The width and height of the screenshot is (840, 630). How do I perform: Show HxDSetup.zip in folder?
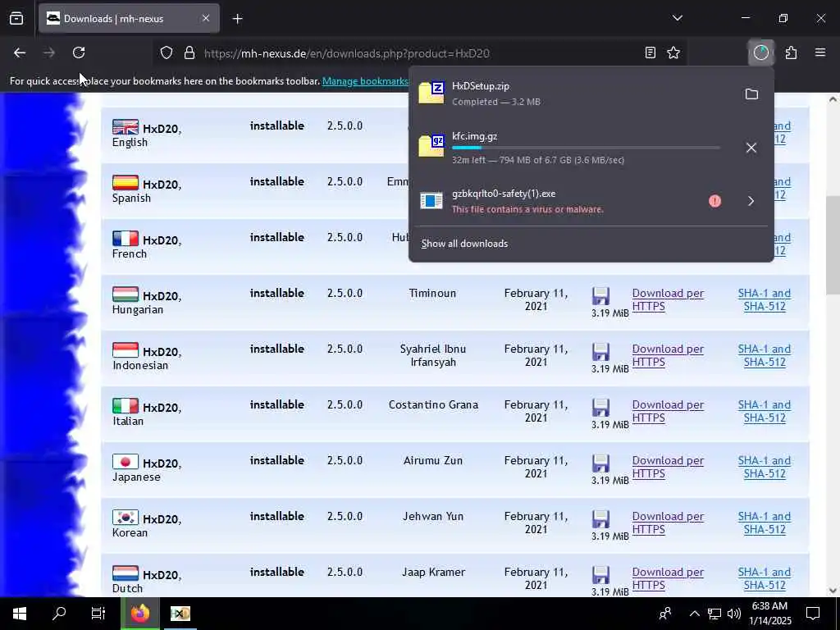[x=751, y=94]
